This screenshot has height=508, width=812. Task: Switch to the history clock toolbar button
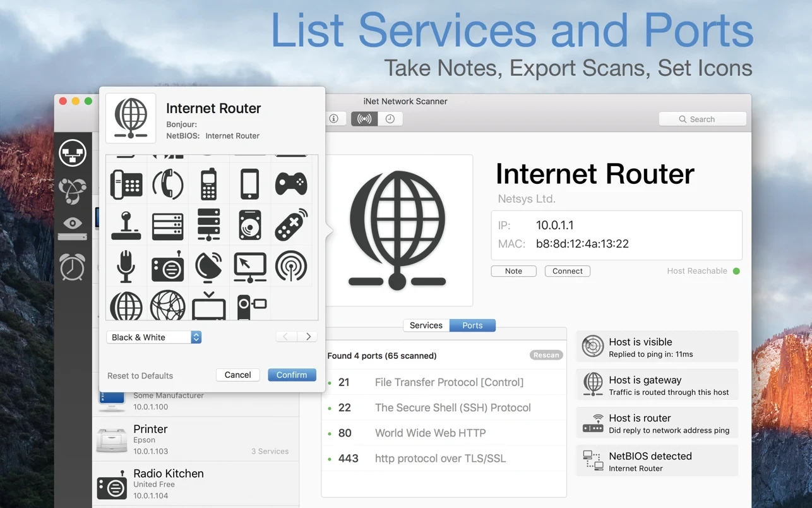(390, 119)
